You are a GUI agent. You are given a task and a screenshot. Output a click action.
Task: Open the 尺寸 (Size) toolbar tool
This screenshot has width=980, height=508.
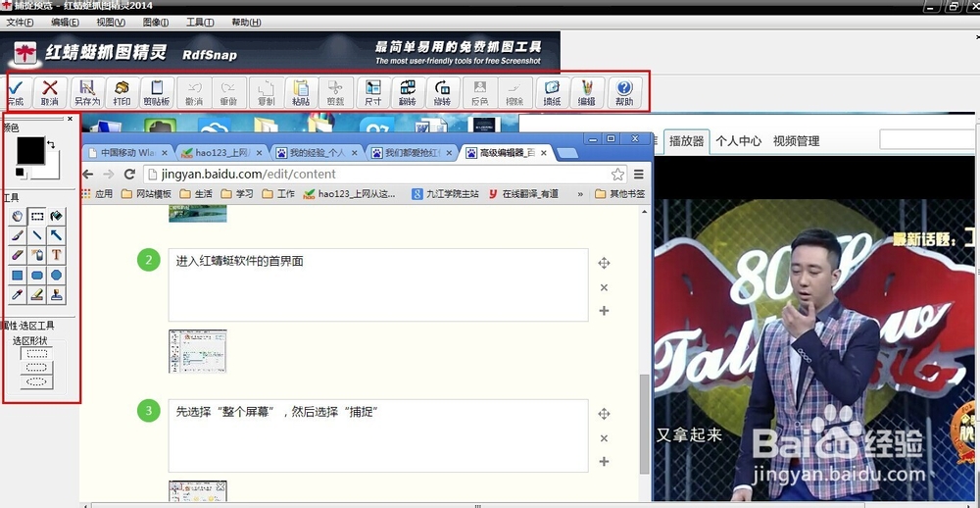(x=373, y=92)
